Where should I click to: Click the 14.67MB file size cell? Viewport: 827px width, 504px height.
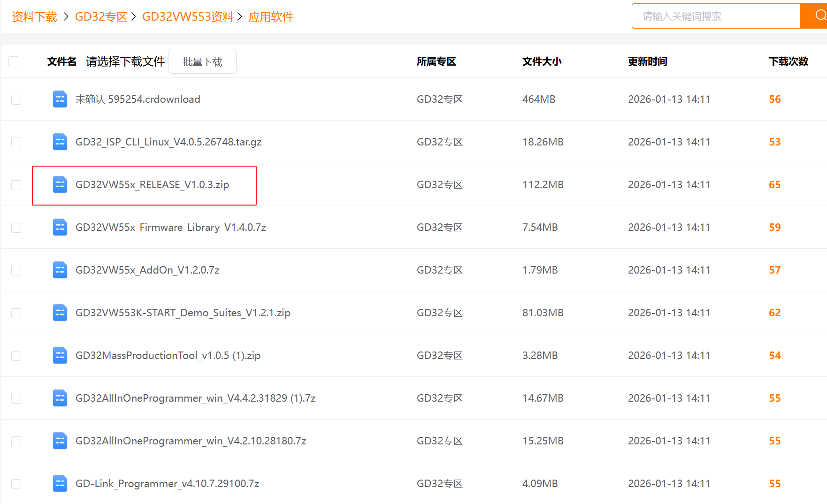(x=543, y=398)
